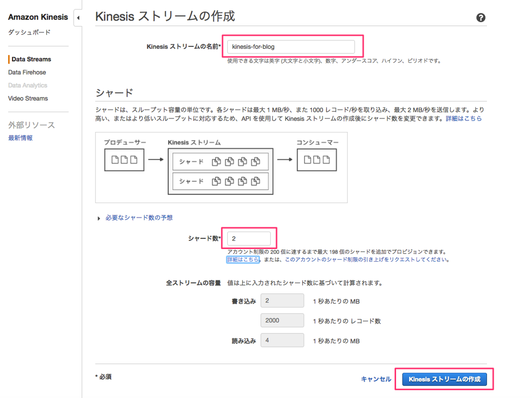Select the 2000 records per second field
The height and width of the screenshot is (398, 532).
coord(282,320)
